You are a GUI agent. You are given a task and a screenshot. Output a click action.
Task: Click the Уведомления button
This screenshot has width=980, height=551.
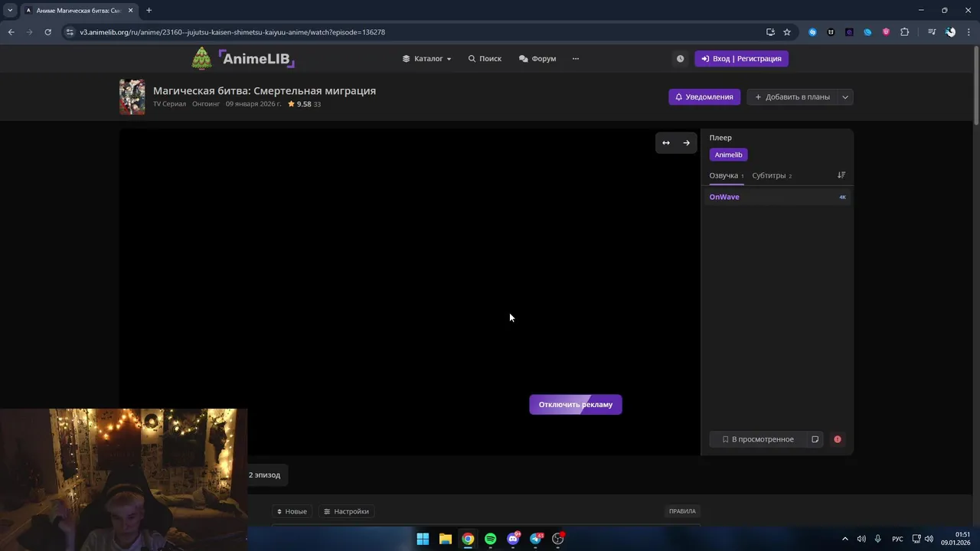(x=704, y=97)
